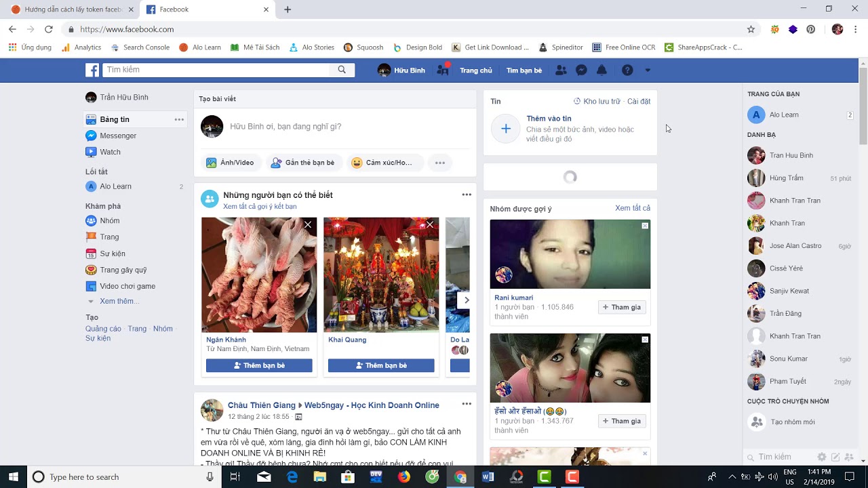Open options of Châu Thiên Giang post
The width and height of the screenshot is (868, 488).
(467, 404)
